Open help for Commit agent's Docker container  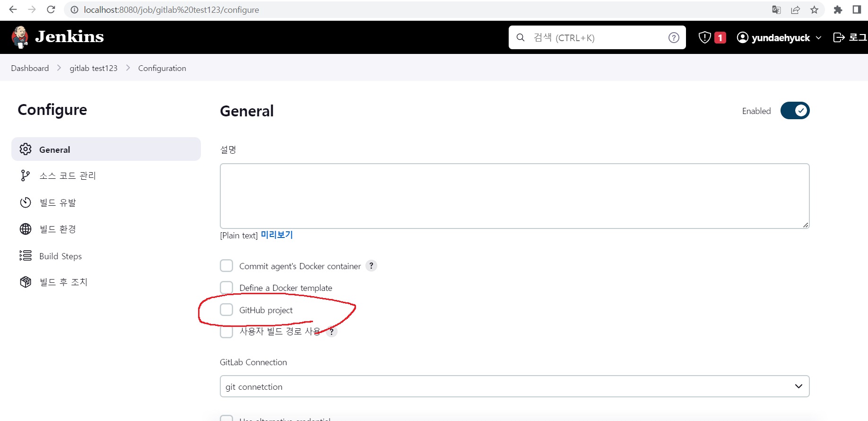[371, 266]
